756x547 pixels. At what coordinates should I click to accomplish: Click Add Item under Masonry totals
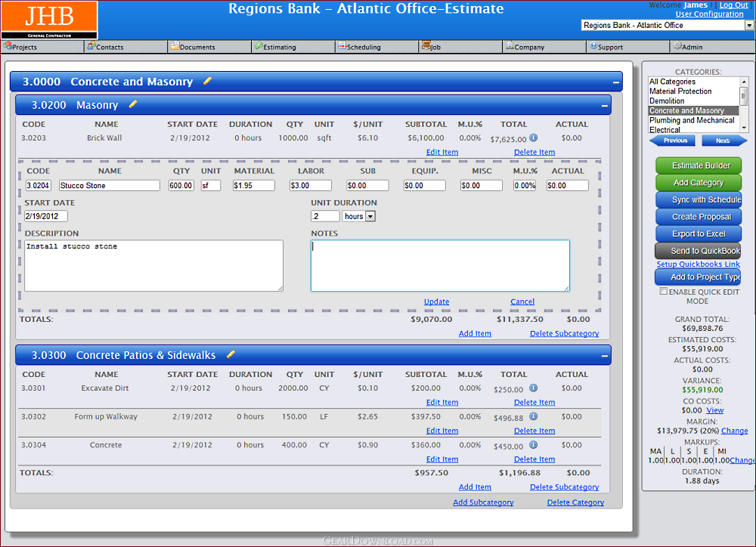[475, 333]
